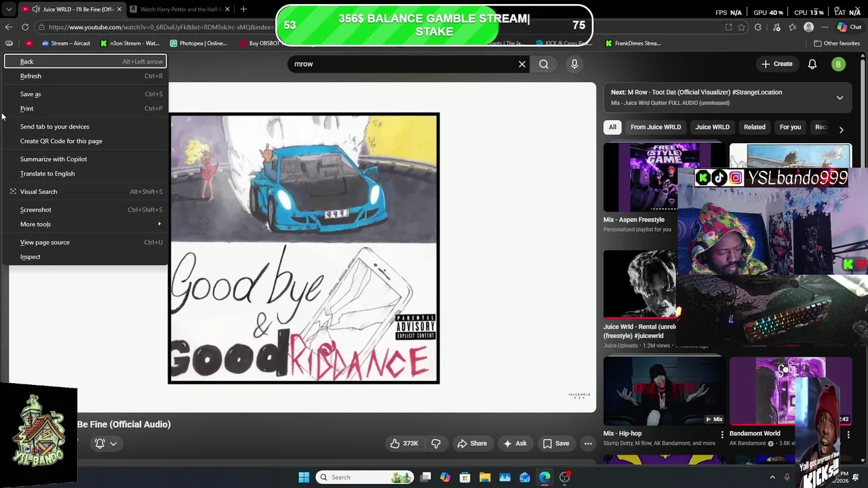This screenshot has width=868, height=488.
Task: Click the YouTube search magnifier button
Action: coord(544,64)
